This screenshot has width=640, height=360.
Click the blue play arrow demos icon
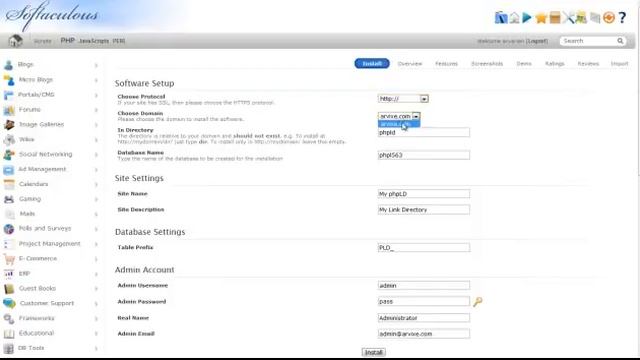click(x=527, y=18)
